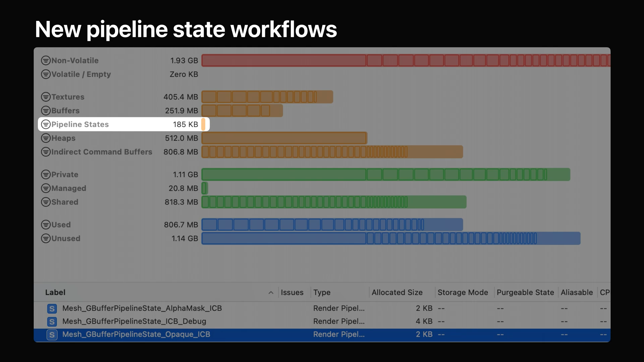This screenshot has height=362, width=644.
Task: Click the S icon for ICB_Debug pipeline
Action: click(x=52, y=322)
